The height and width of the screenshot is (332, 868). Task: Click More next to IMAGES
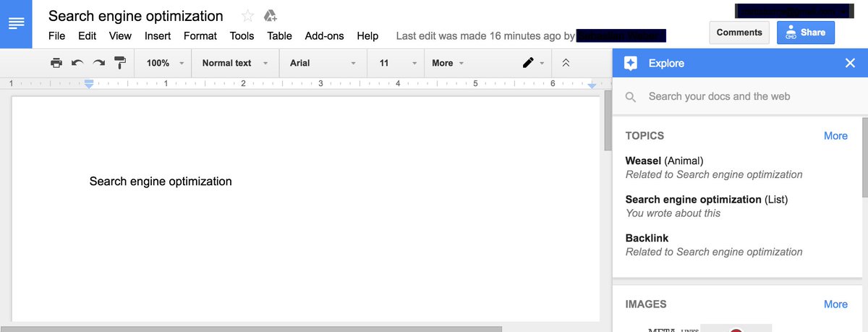coord(835,305)
